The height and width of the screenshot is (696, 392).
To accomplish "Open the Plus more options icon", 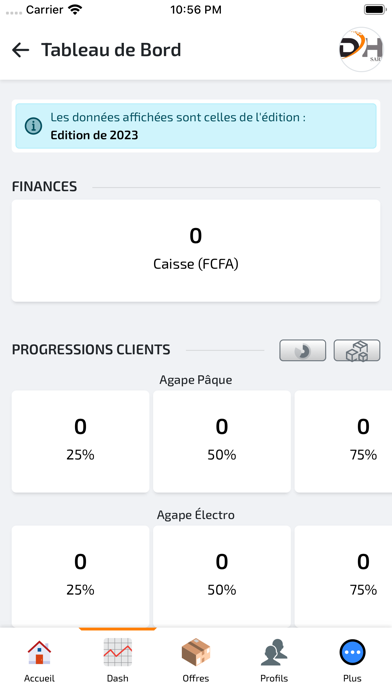I will click(352, 652).
